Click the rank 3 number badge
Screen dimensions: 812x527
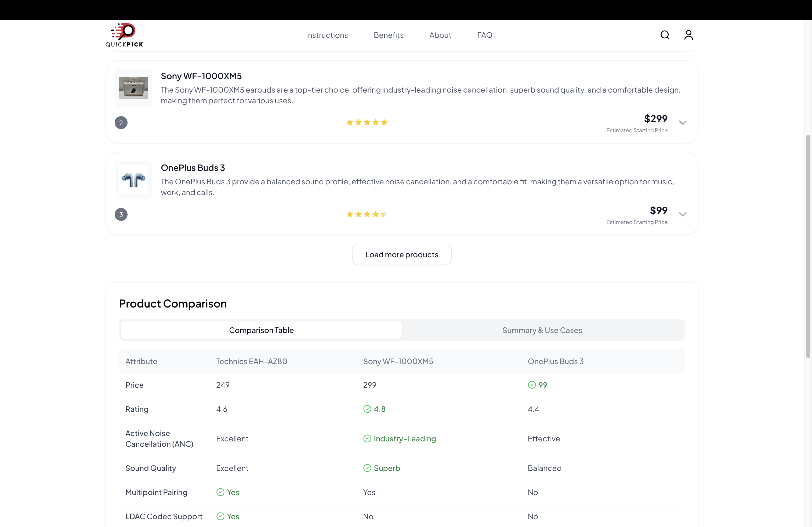pos(121,214)
